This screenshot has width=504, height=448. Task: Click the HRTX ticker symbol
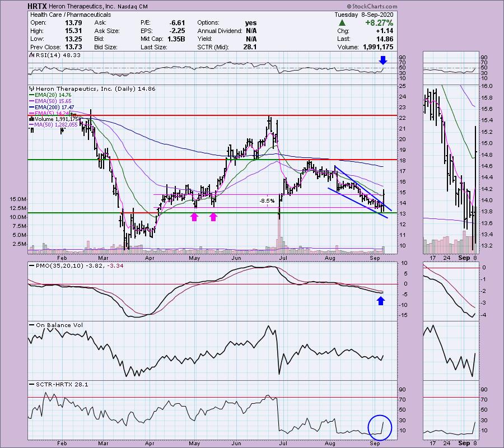pyautogui.click(x=36, y=6)
